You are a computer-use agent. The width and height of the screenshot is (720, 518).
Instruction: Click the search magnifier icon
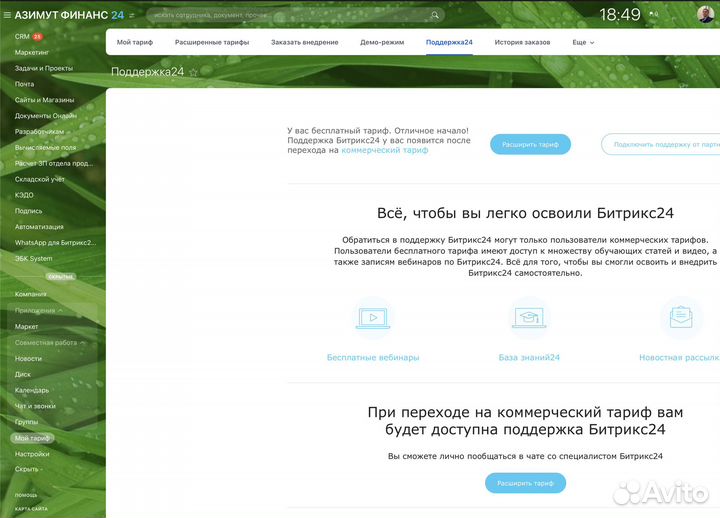434,15
